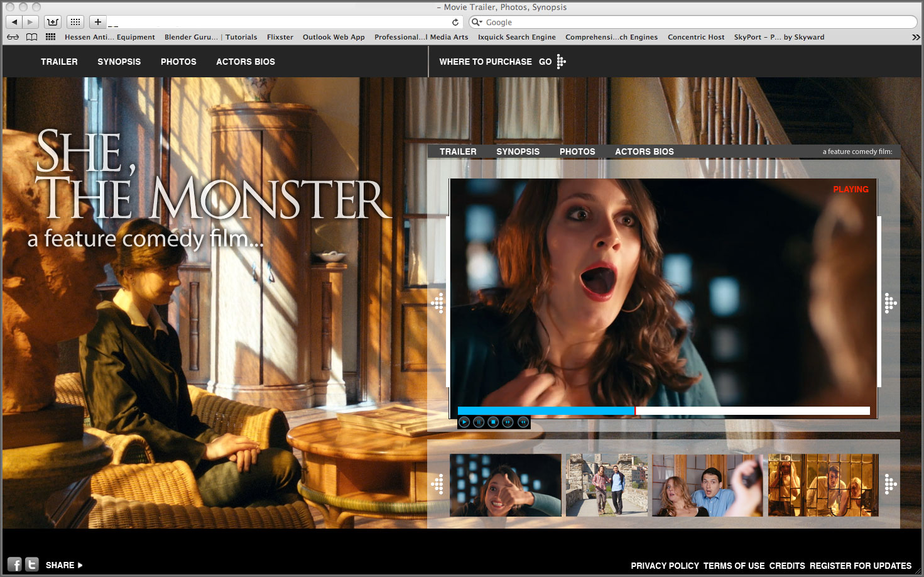This screenshot has width=924, height=577.
Task: Open the PRIVACY POLICY link
Action: point(665,566)
